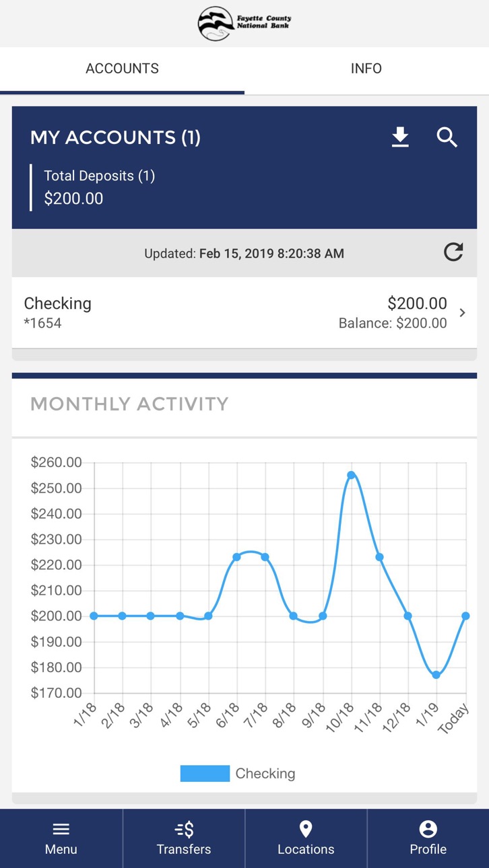Open branch Locations pin
489x868 pixels.
point(306,838)
